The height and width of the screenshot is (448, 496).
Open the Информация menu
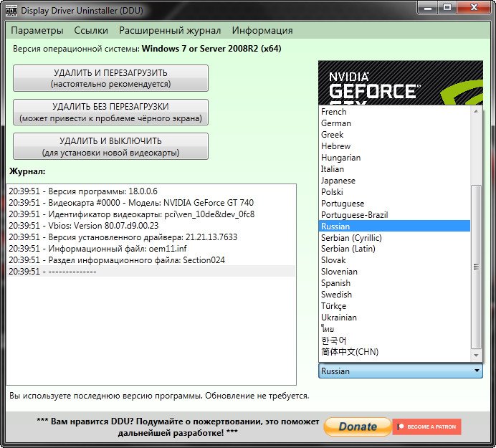click(262, 30)
